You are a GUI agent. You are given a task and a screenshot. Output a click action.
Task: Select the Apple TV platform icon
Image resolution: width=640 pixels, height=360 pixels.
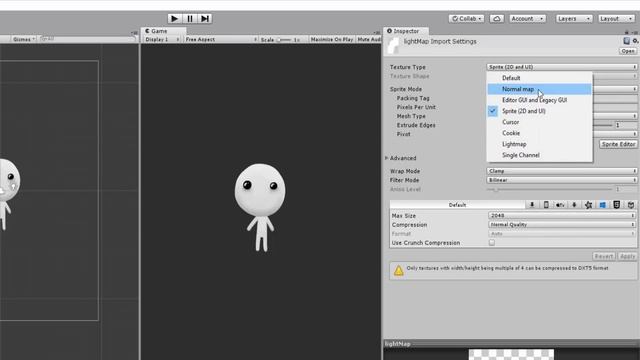point(560,205)
